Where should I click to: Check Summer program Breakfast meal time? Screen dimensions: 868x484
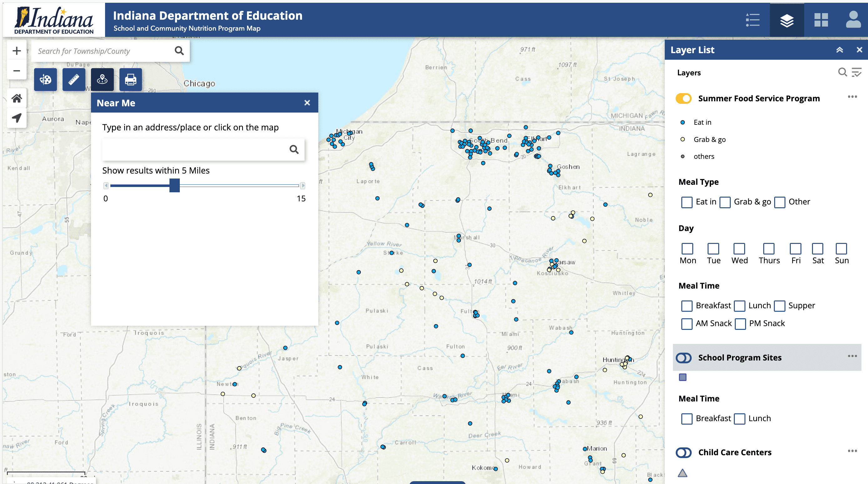(x=687, y=306)
